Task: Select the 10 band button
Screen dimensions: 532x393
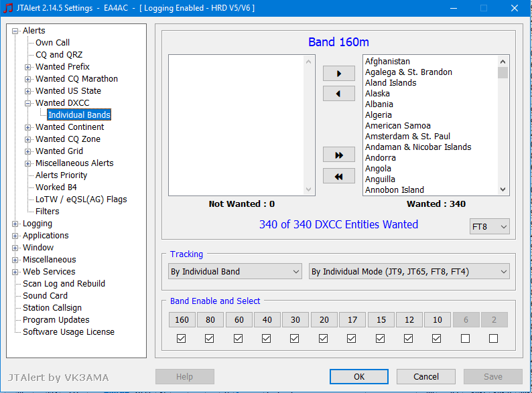Action: (437, 320)
